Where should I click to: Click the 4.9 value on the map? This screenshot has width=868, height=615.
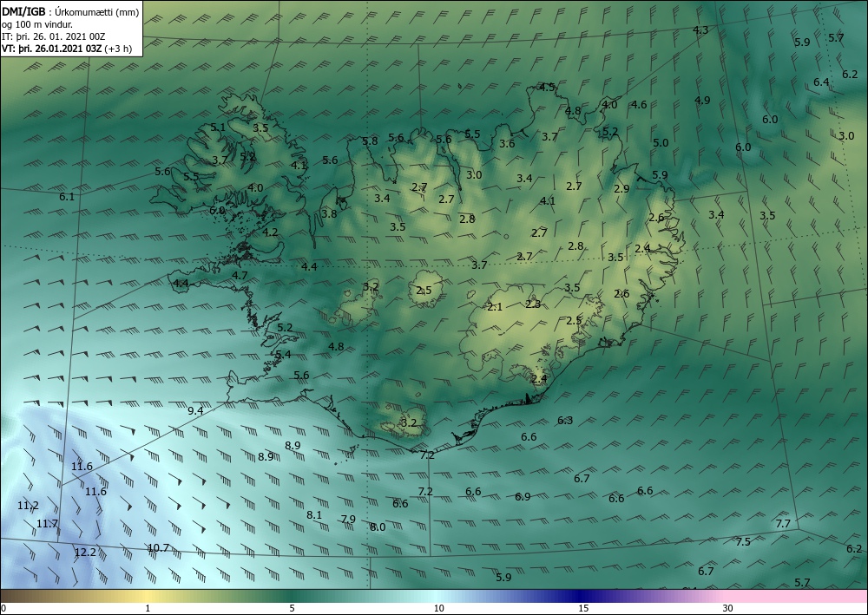pos(702,100)
